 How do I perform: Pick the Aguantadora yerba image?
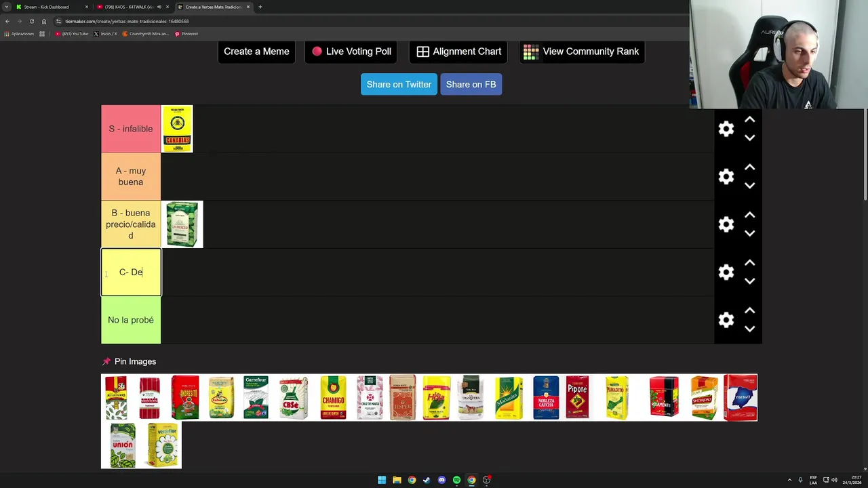point(116,397)
